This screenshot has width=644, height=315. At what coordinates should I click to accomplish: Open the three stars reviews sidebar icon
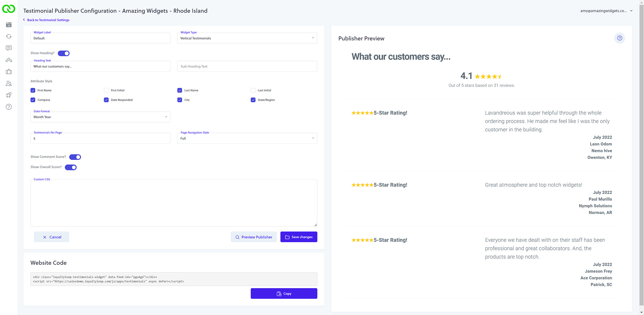[x=9, y=60]
